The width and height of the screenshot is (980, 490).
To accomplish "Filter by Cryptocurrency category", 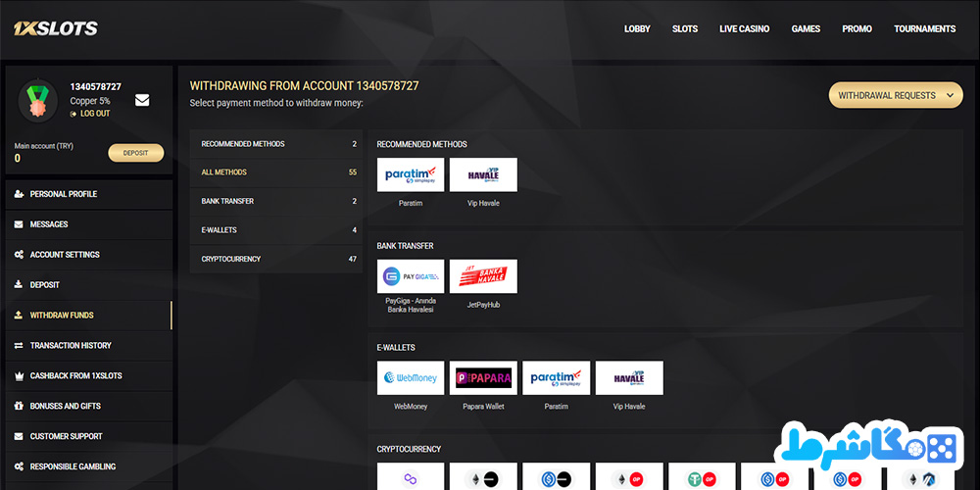I will [x=275, y=259].
